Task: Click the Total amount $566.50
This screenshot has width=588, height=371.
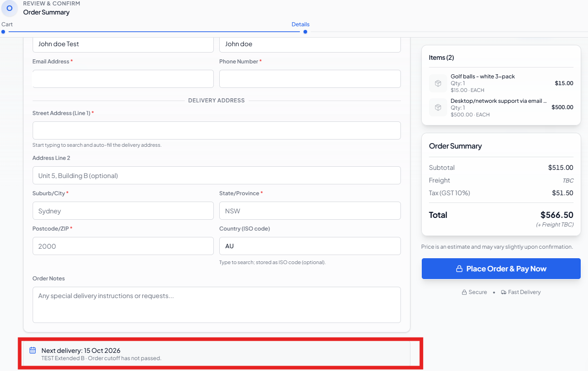Action: (x=557, y=215)
